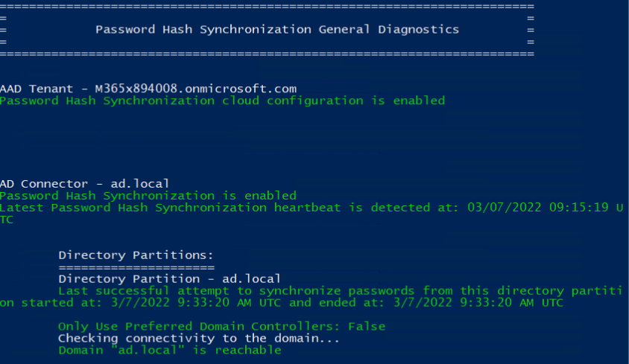This screenshot has height=364, width=629.
Task: Click the Checking connectivity to the domain line
Action: [x=199, y=339]
